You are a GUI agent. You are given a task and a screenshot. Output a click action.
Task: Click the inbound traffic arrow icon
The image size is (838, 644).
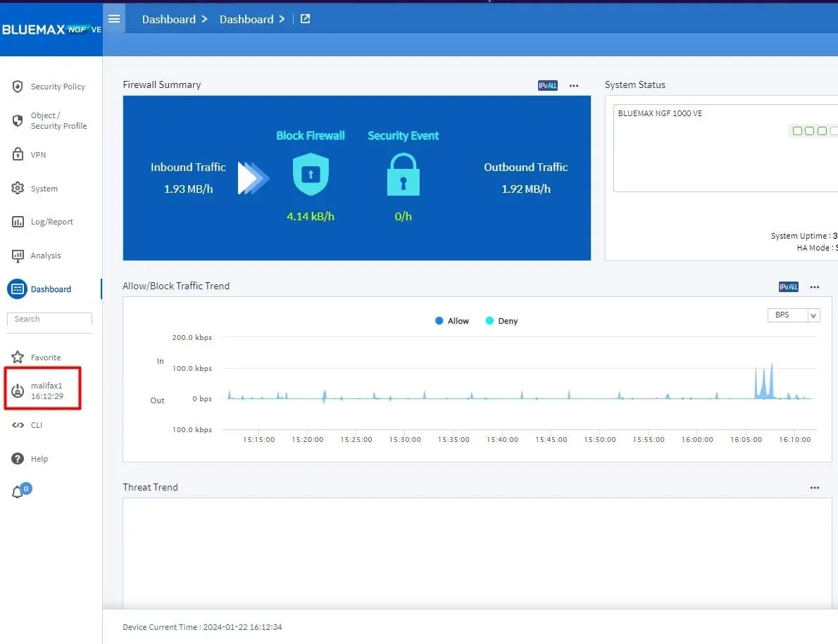coord(254,178)
